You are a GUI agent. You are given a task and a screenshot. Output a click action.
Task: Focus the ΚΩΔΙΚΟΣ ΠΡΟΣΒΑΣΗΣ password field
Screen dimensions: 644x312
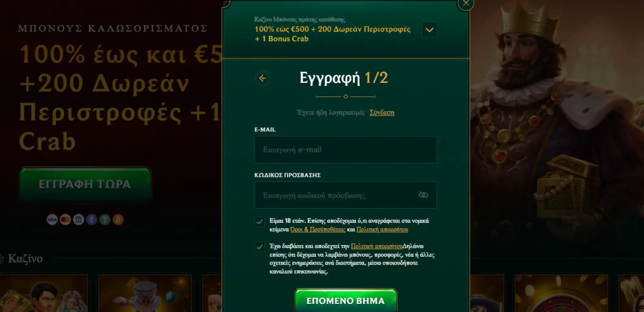[x=346, y=195]
